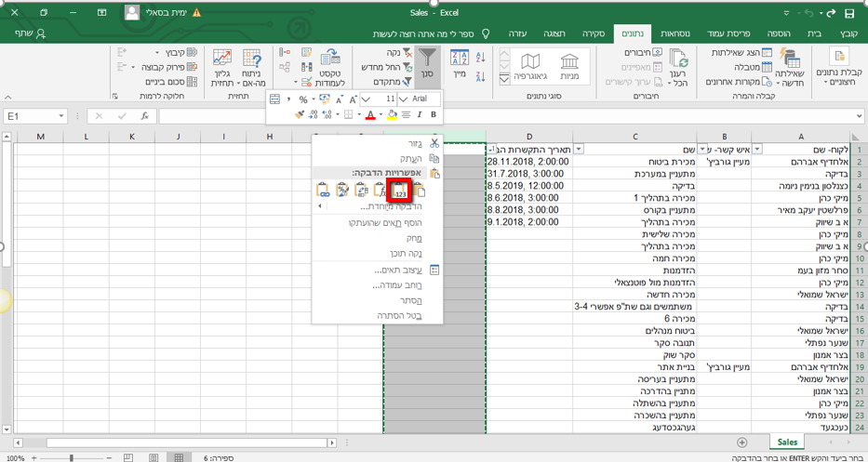Click in the formula bar input field
This screenshot has height=462, width=868.
(x=506, y=116)
